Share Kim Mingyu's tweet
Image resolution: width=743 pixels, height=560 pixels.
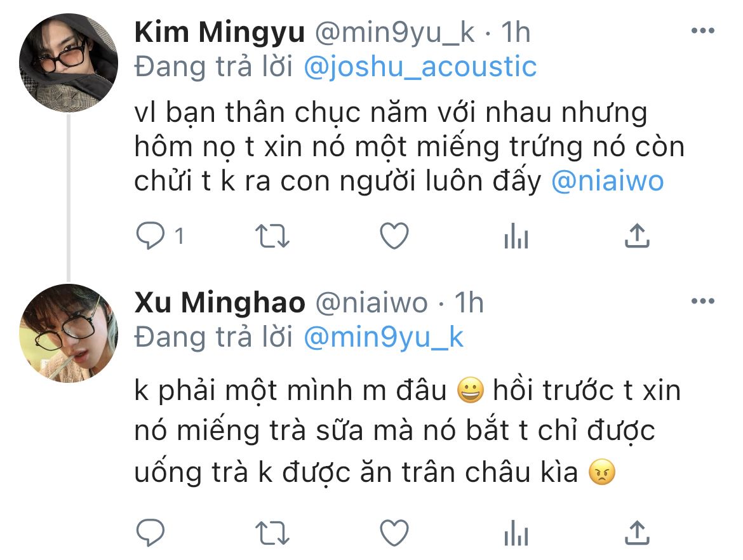click(x=637, y=236)
